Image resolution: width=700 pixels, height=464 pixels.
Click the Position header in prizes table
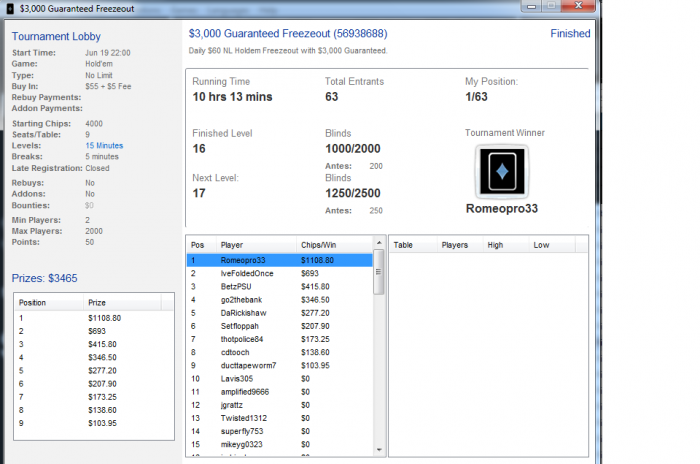(49, 302)
